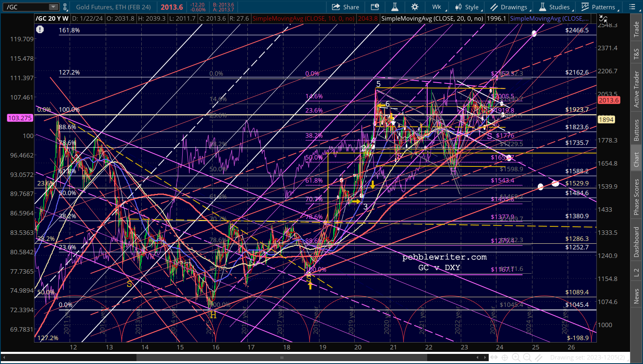Open the chart settings gear icon
The height and width of the screenshot is (364, 643).
(415, 7)
